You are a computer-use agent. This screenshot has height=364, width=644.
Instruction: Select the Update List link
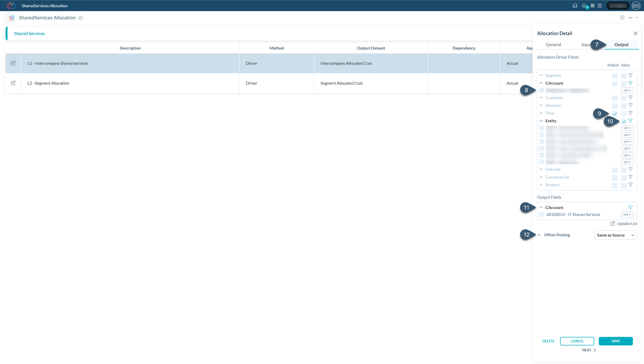point(624,223)
